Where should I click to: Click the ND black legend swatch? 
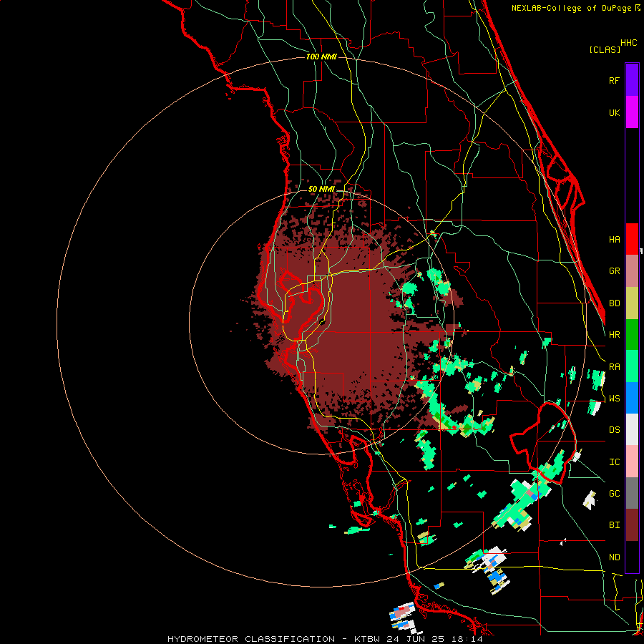tap(632, 557)
